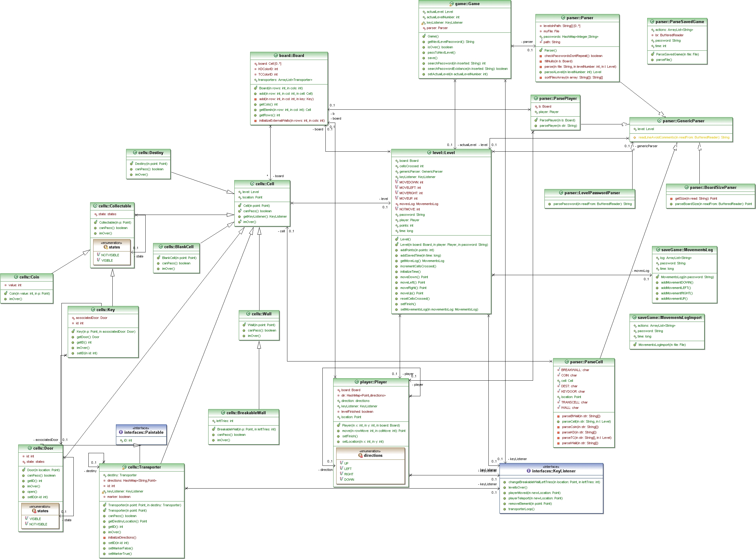Click the cells::Coin class icon

click(16, 277)
